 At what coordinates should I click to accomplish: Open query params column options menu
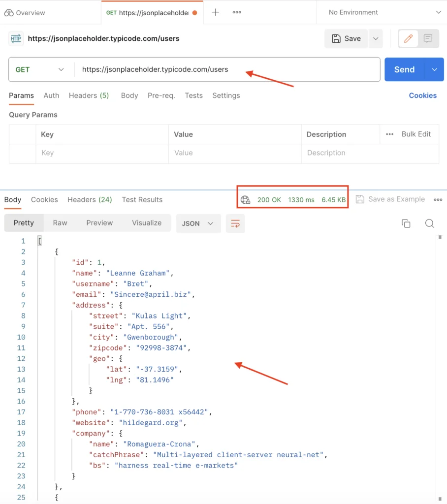[389, 134]
